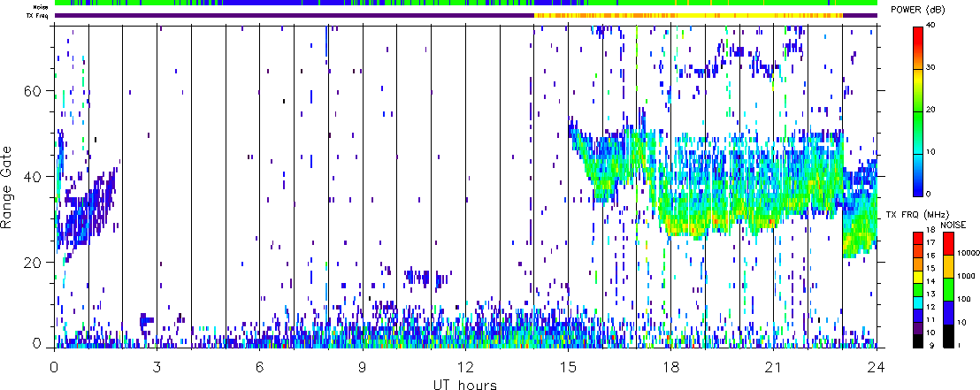Pick the yellow 14 MHz swatch in TX FRQ scale
Viewport: 980px width, 390px height.
916,276
